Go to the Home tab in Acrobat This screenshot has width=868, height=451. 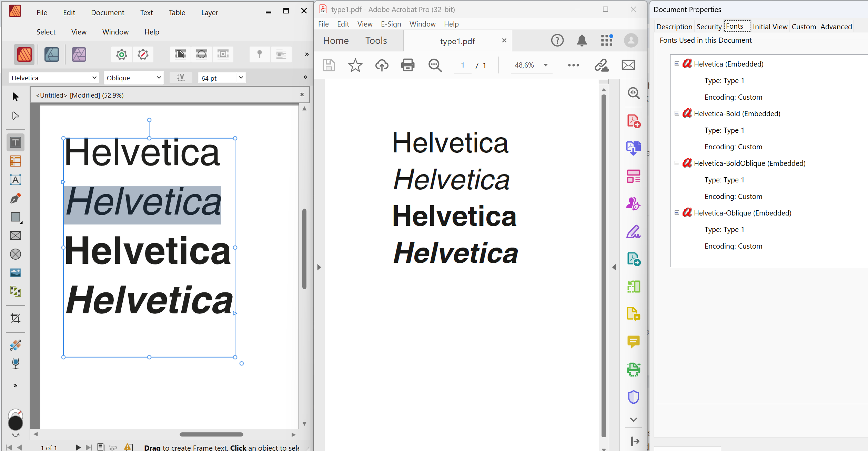[336, 41]
